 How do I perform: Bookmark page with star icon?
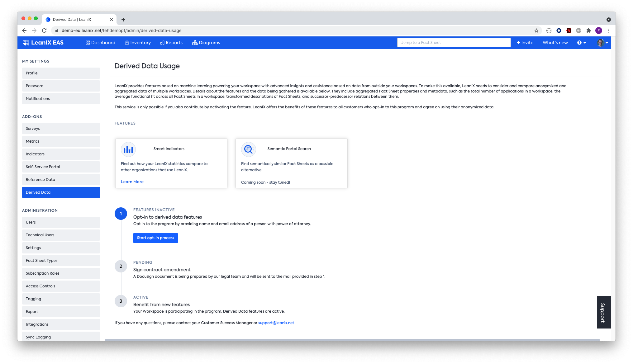(536, 31)
